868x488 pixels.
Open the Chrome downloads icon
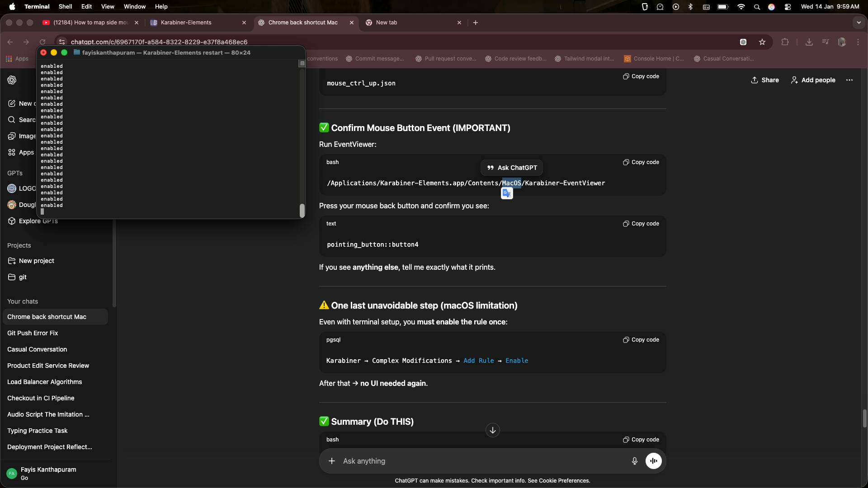click(x=809, y=42)
